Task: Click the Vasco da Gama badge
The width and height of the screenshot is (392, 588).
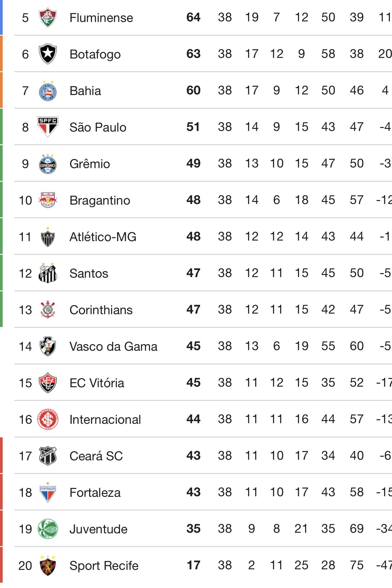Action: pos(48,346)
